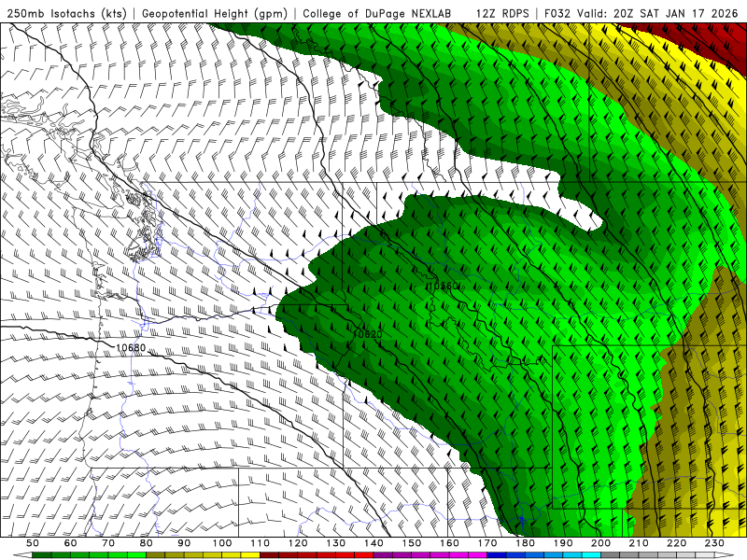Viewport: 747px width, 560px height.
Task: Click the legend value 200
Action: click(601, 543)
